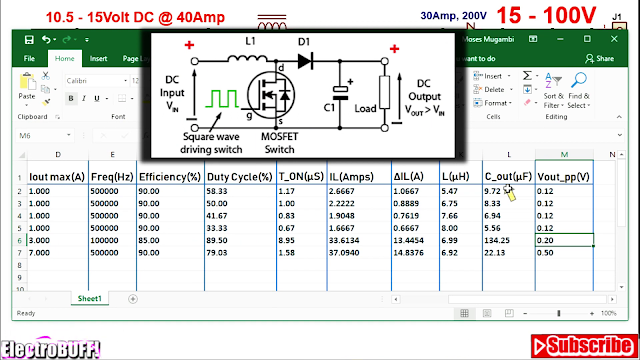Select cell M6 containing 0.20

[x=564, y=240]
